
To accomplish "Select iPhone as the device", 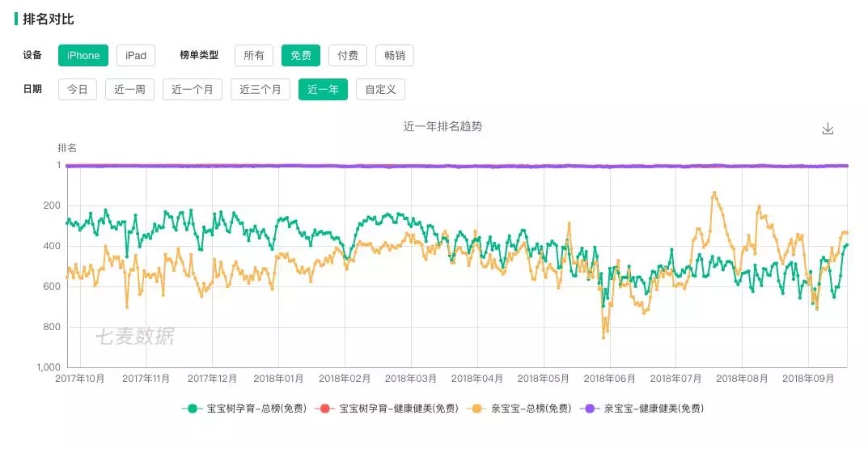I will point(83,55).
